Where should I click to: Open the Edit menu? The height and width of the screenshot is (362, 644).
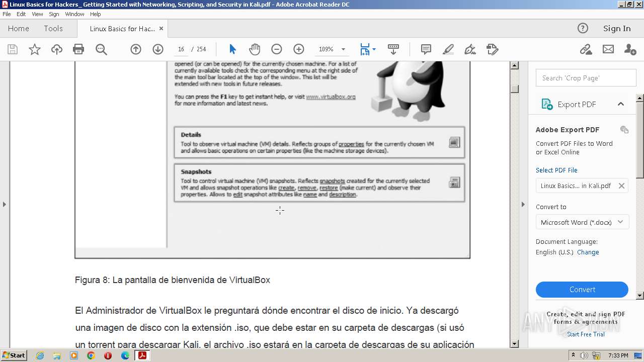click(21, 14)
